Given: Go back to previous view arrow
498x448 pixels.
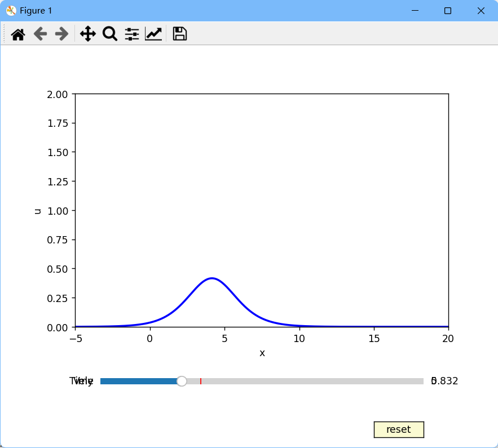Looking at the screenshot, I should point(40,34).
